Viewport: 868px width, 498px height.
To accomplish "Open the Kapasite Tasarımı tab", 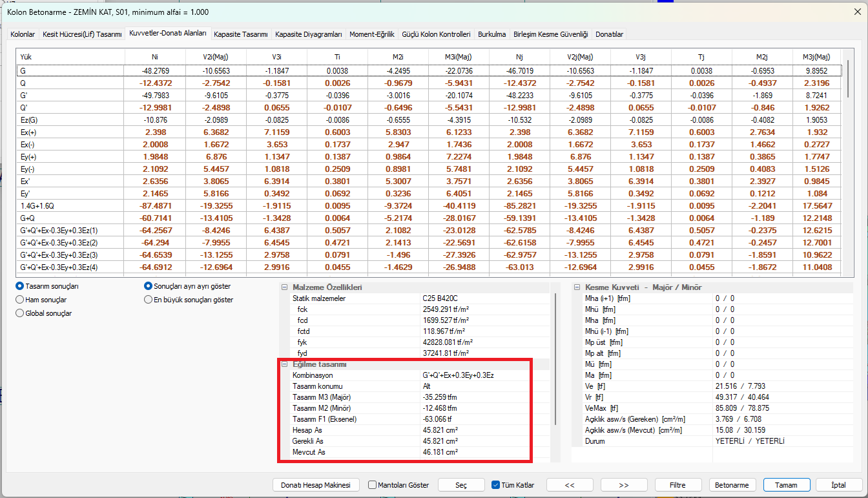I will [x=241, y=34].
